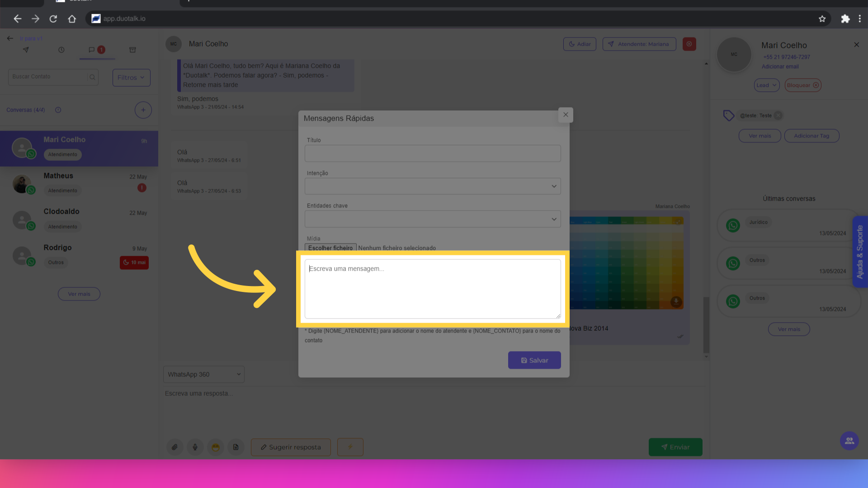This screenshot has height=488, width=868.
Task: Click the document template icon
Action: coord(236,447)
